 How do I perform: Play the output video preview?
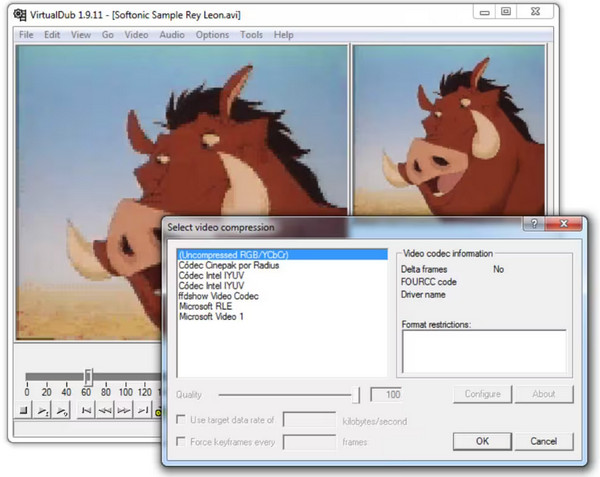click(61, 410)
